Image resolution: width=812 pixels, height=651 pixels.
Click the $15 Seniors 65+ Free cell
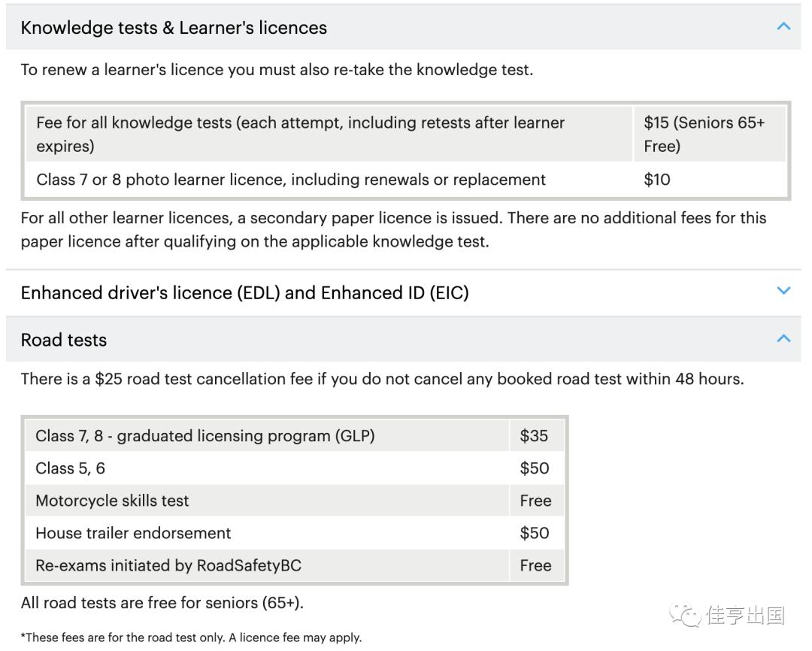pos(704,134)
